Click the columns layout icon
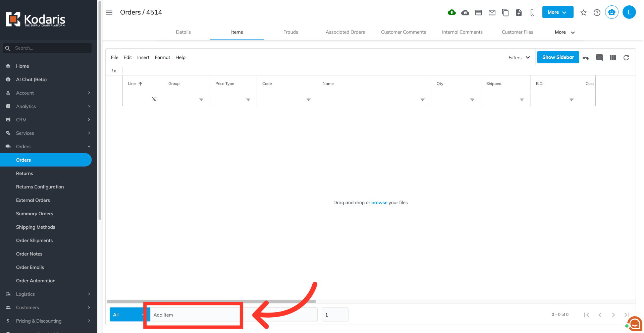 click(x=613, y=58)
